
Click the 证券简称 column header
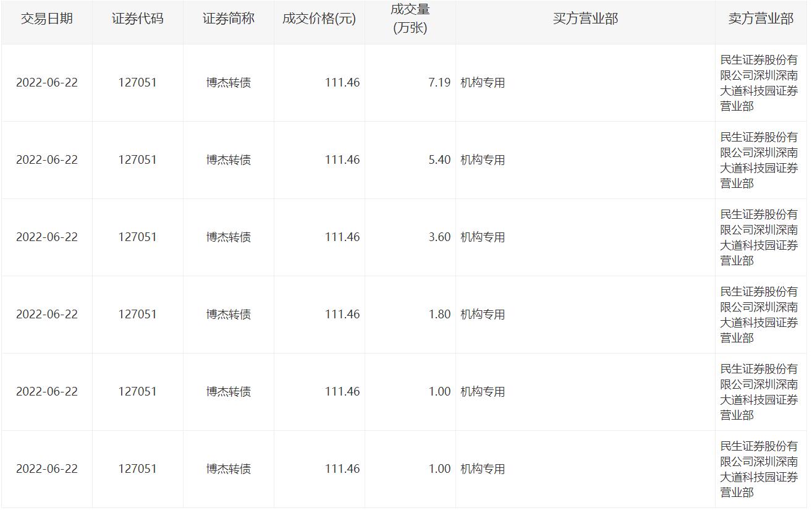(x=229, y=19)
